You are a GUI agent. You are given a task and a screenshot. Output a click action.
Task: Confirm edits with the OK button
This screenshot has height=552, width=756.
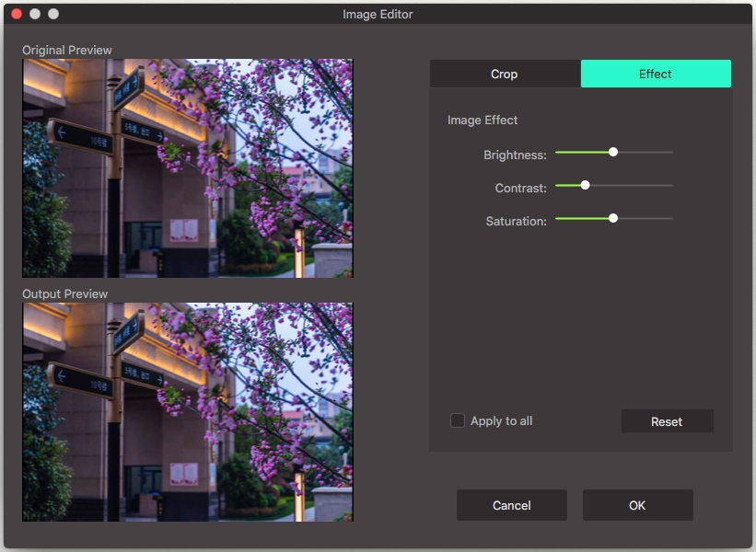point(637,505)
